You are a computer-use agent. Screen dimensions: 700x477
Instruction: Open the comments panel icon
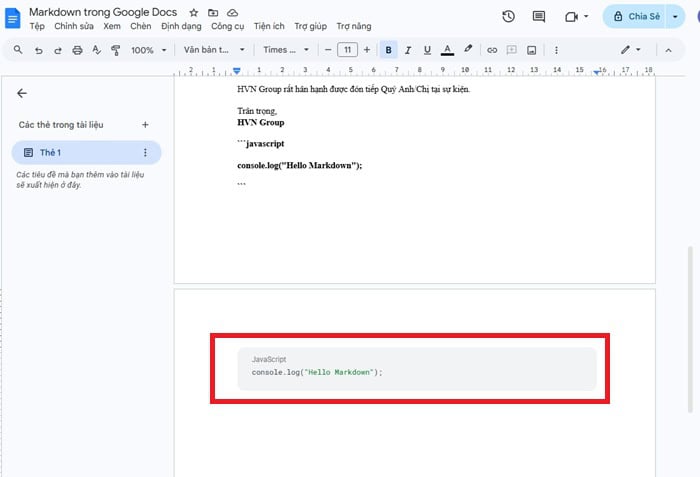click(539, 17)
